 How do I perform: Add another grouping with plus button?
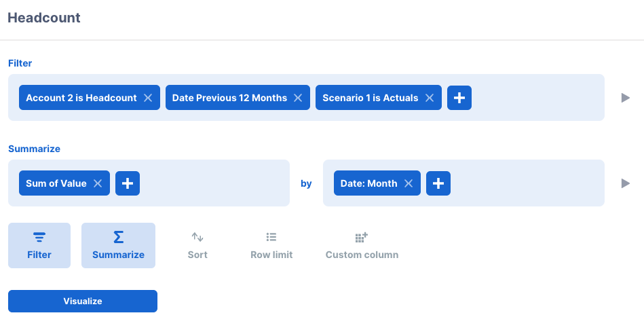point(438,183)
